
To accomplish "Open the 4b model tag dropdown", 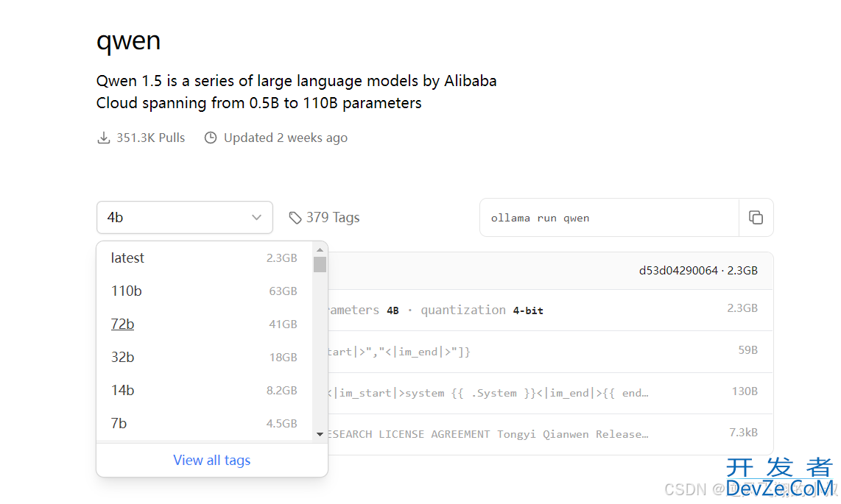I will click(x=185, y=218).
